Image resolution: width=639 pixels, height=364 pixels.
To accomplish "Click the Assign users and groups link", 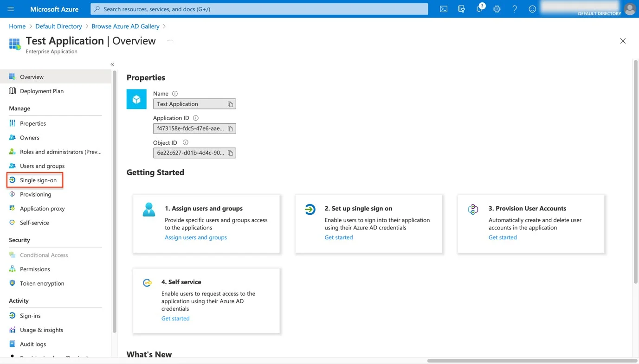I will coord(196,237).
